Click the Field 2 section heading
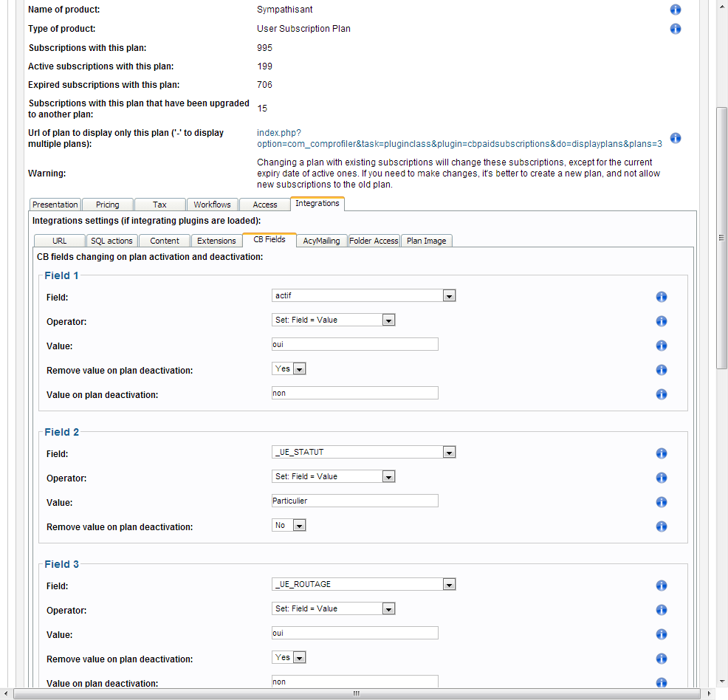This screenshot has width=728, height=700. [62, 432]
